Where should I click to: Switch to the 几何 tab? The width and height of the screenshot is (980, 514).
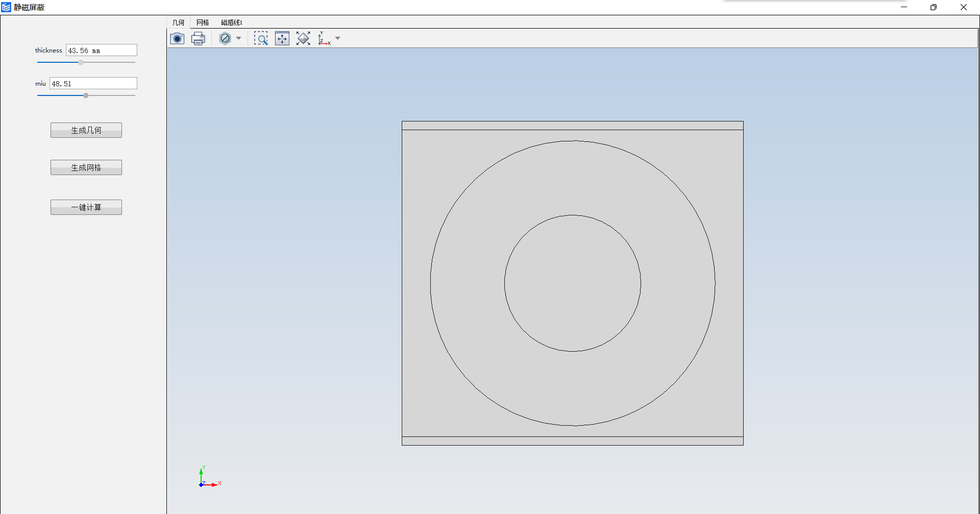pyautogui.click(x=179, y=22)
